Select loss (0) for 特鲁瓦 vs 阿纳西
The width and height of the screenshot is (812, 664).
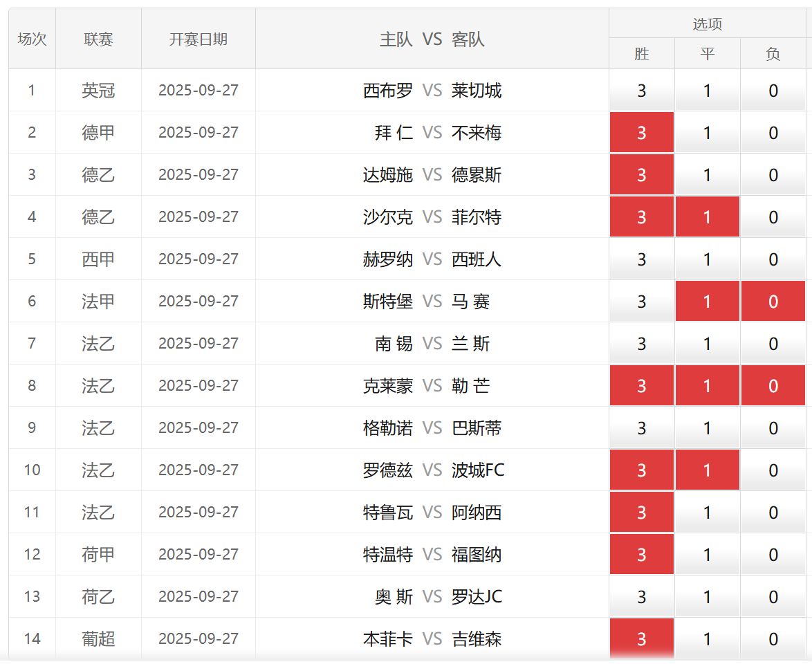773,513
